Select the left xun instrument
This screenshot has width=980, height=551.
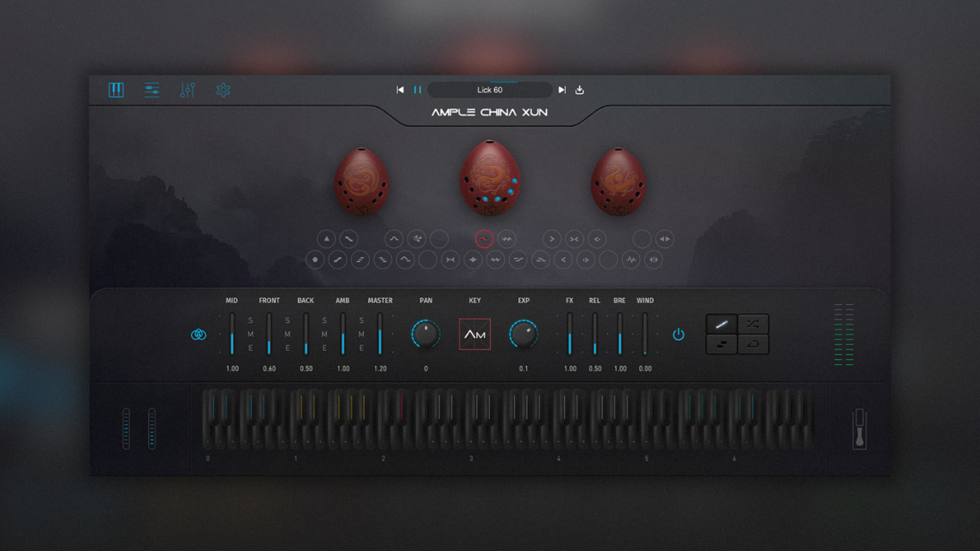(361, 182)
